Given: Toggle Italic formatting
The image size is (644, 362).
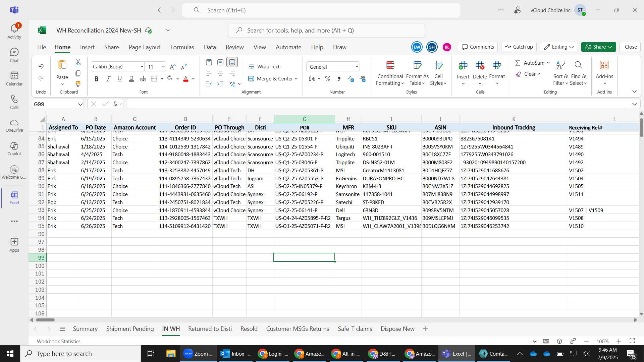Looking at the screenshot, I should (108, 79).
